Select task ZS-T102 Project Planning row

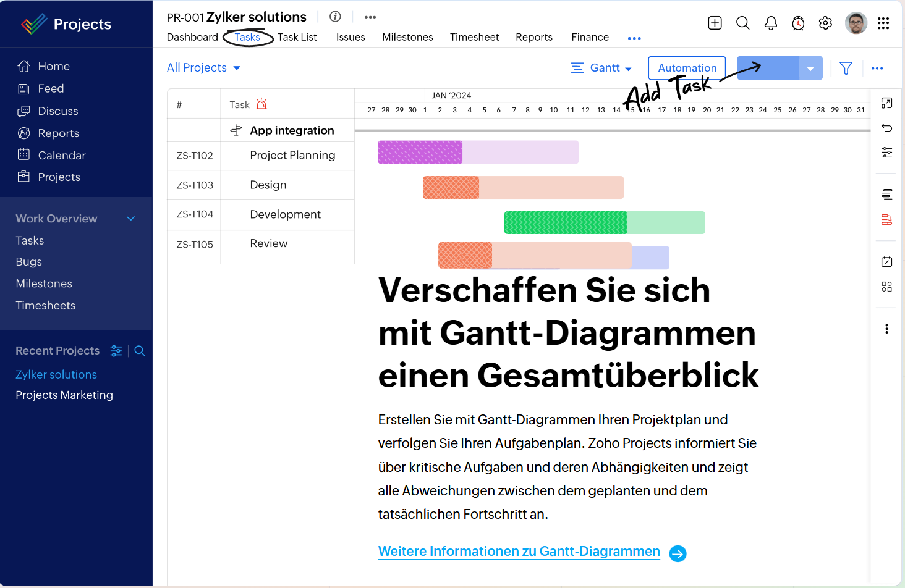[261, 156]
